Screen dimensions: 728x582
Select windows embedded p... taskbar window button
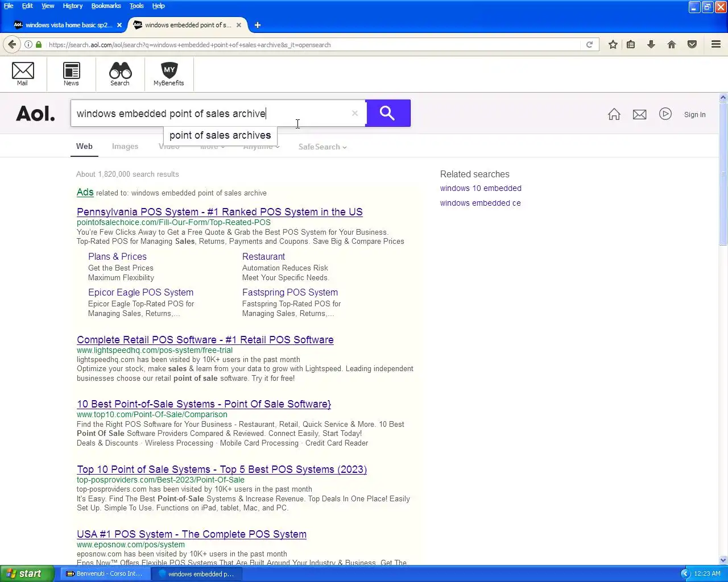(197, 573)
